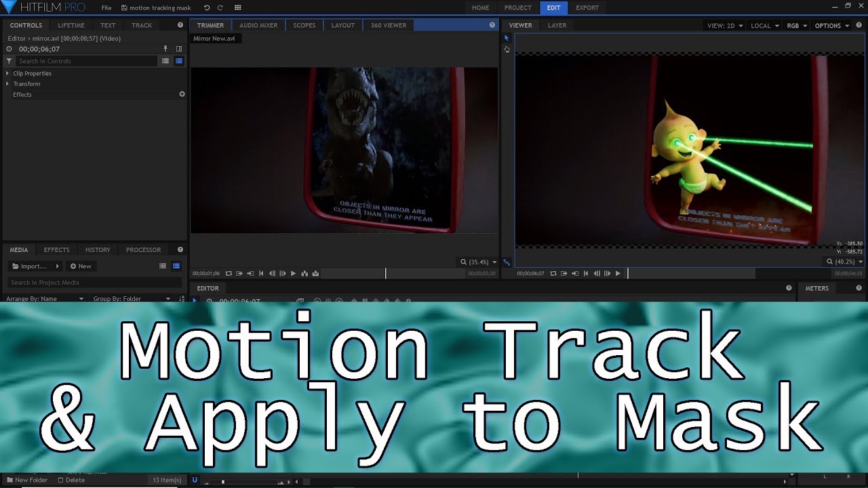Open Controls panel help icon
Image resolution: width=868 pixels, height=488 pixels.
tap(180, 25)
